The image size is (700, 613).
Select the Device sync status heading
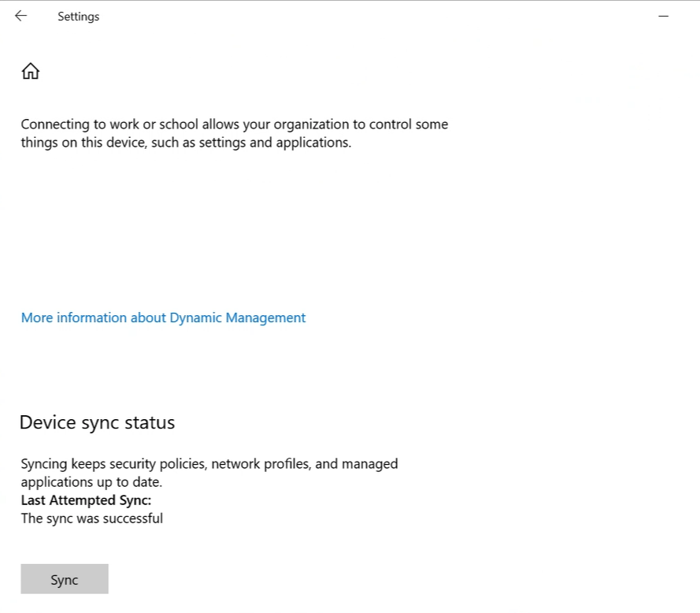tap(97, 422)
